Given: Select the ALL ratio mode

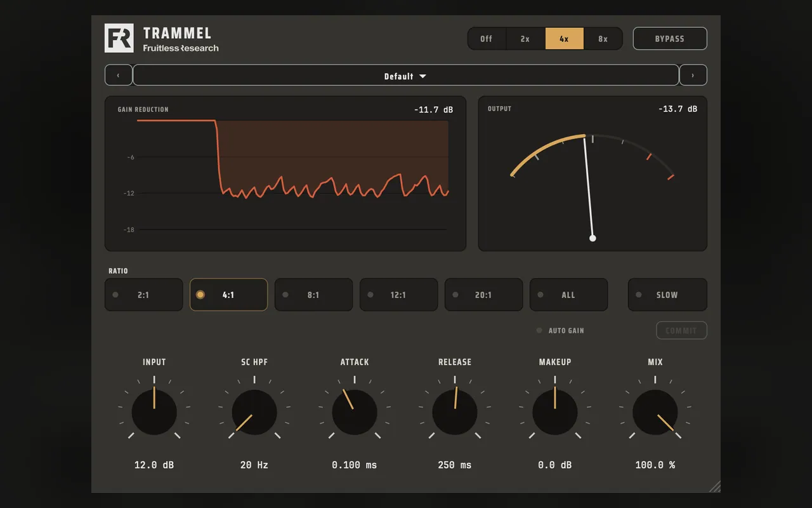Looking at the screenshot, I should pos(568,295).
